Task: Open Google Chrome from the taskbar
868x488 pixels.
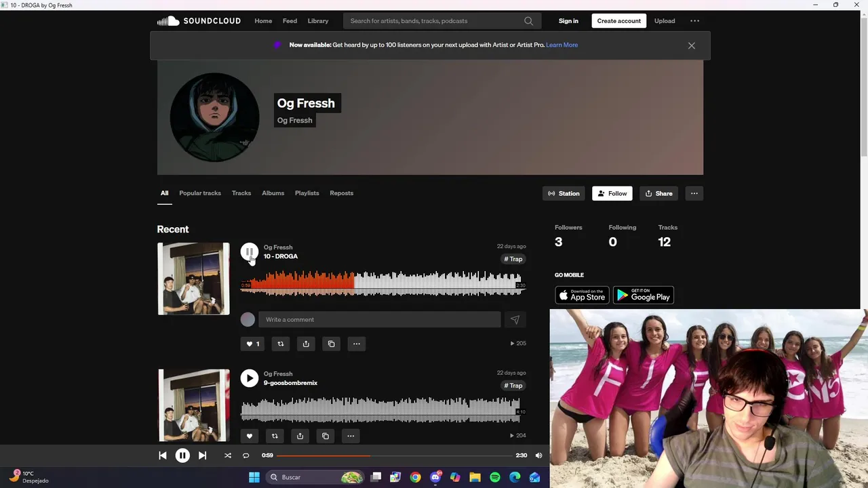Action: [x=415, y=477]
